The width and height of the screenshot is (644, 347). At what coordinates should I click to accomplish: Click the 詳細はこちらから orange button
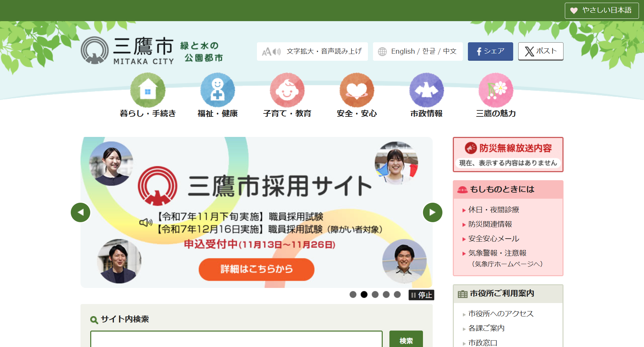tap(256, 269)
